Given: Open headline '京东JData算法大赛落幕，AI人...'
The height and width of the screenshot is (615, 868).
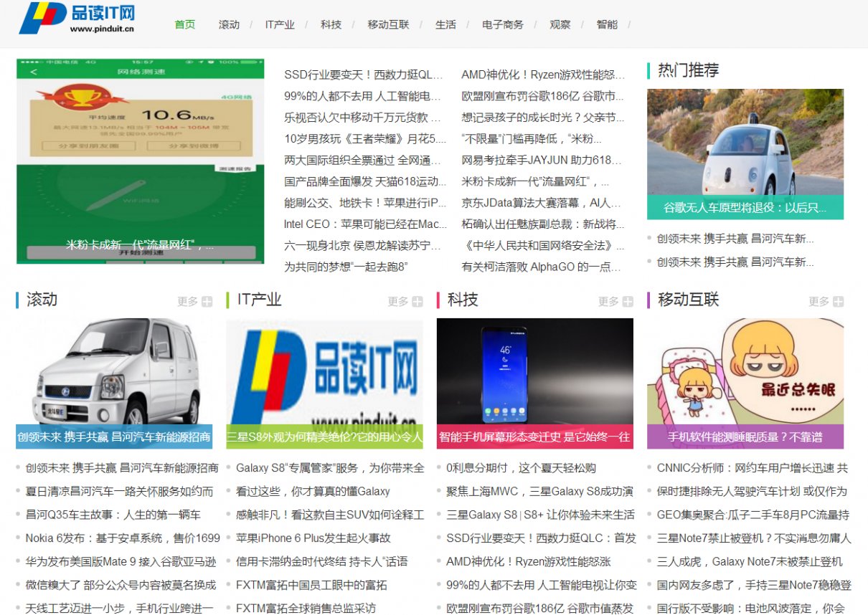Looking at the screenshot, I should (542, 203).
